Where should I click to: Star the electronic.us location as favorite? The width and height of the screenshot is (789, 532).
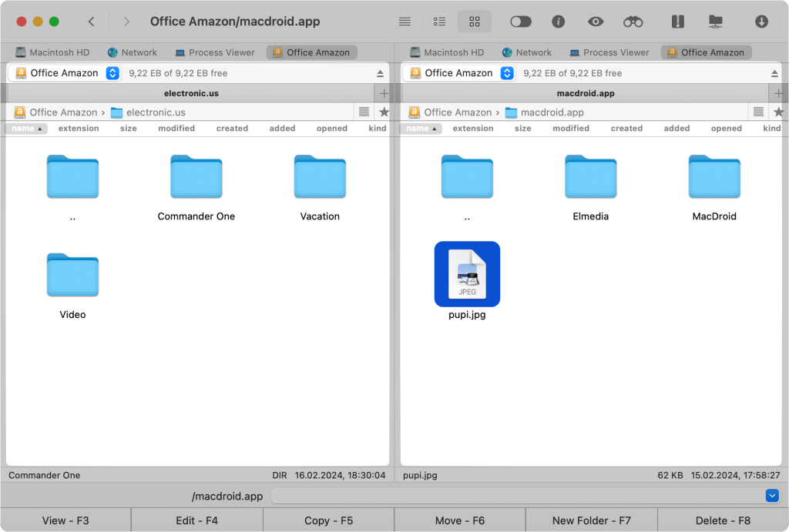click(x=383, y=112)
